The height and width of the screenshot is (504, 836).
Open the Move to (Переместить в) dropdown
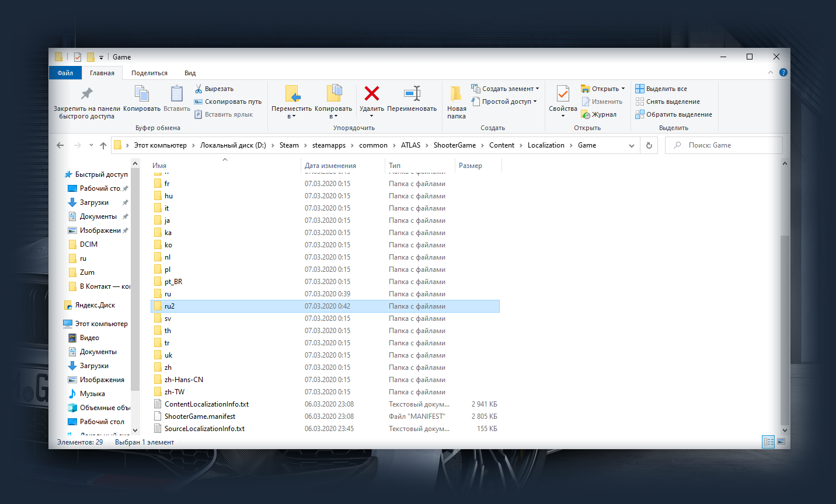(291, 116)
